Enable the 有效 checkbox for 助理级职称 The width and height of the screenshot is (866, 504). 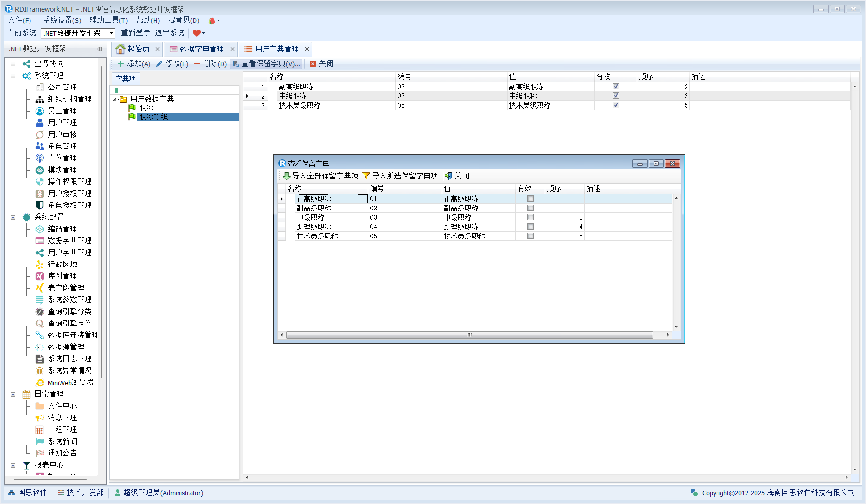click(530, 227)
